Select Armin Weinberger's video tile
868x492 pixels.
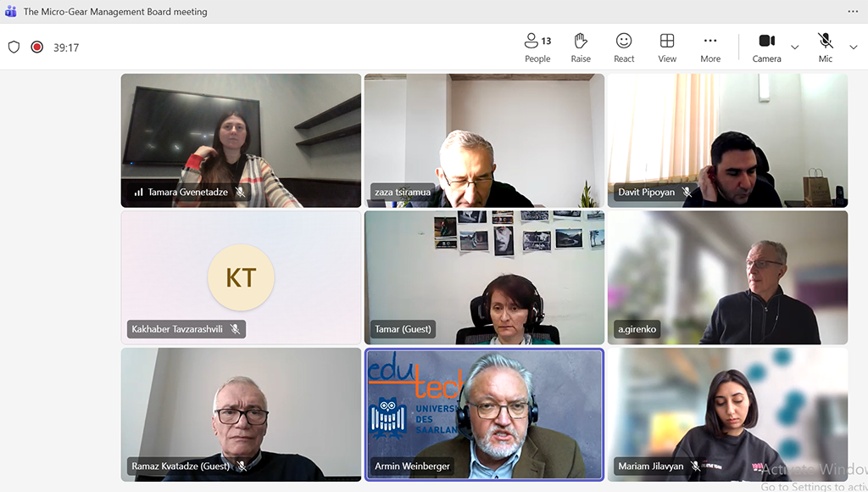point(484,414)
